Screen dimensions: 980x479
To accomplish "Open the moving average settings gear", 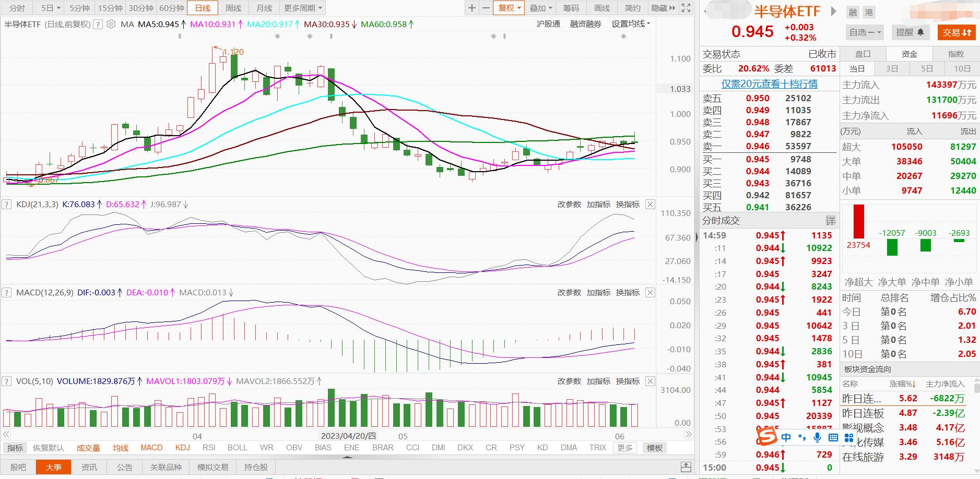I will [111, 24].
